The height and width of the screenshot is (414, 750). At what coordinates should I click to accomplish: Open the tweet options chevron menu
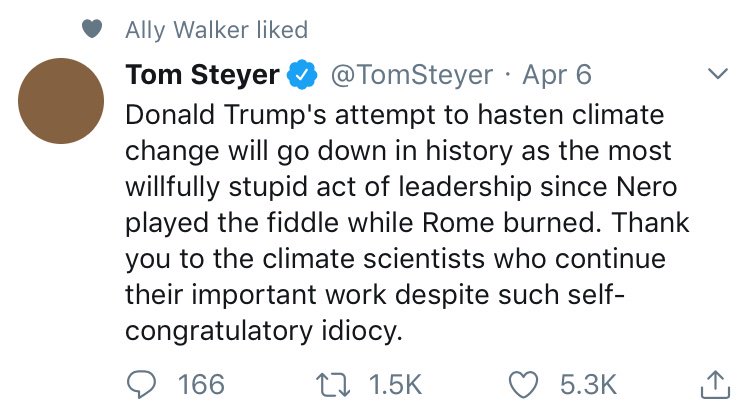point(717,74)
